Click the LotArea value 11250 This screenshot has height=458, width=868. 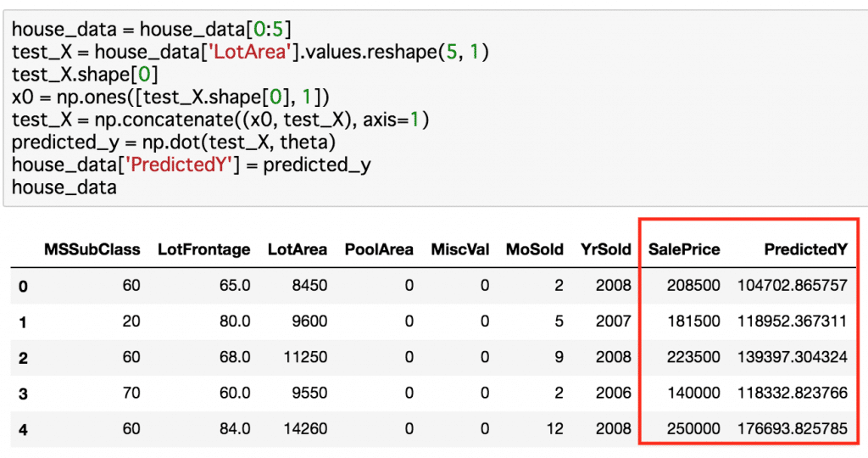[305, 357]
